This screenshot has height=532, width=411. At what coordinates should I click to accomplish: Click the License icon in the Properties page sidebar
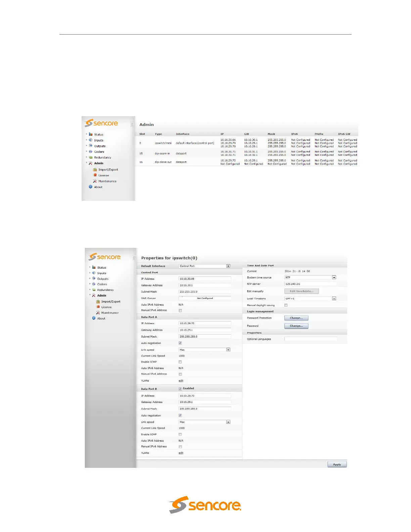pyautogui.click(x=98, y=307)
